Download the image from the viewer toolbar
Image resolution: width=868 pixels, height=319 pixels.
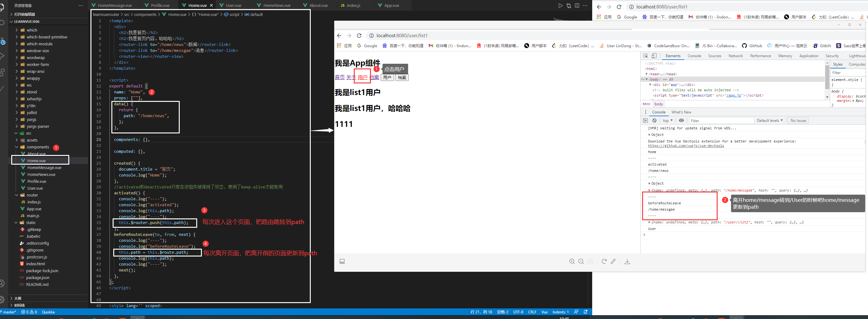click(x=627, y=261)
